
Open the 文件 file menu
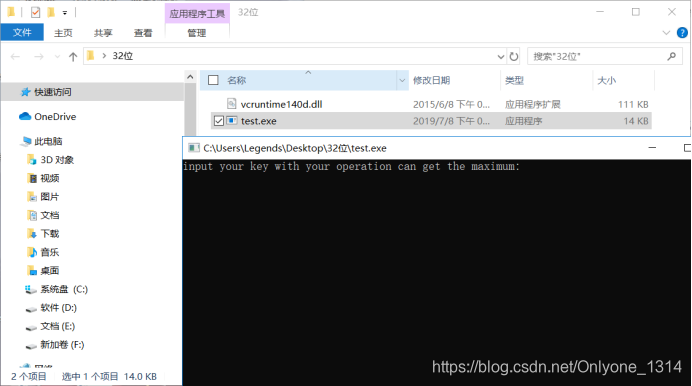pos(22,33)
